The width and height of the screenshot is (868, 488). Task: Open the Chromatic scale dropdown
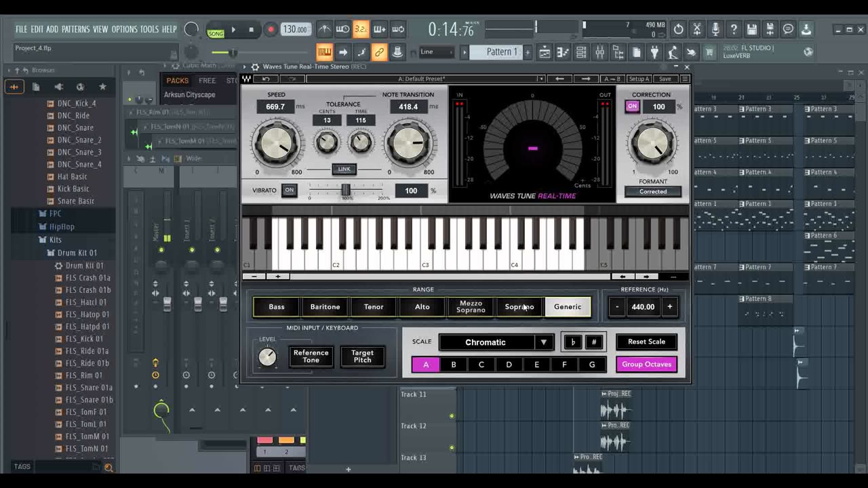click(496, 342)
